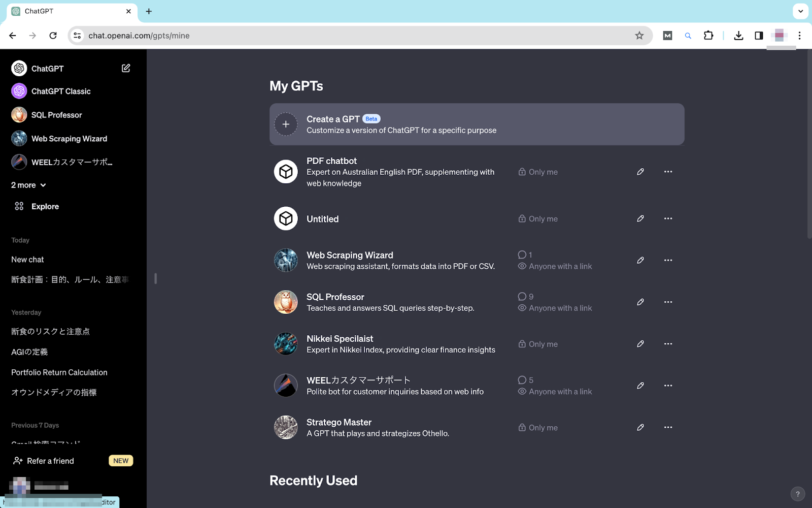The height and width of the screenshot is (508, 812).
Task: View site information icon in address bar
Action: click(x=77, y=36)
